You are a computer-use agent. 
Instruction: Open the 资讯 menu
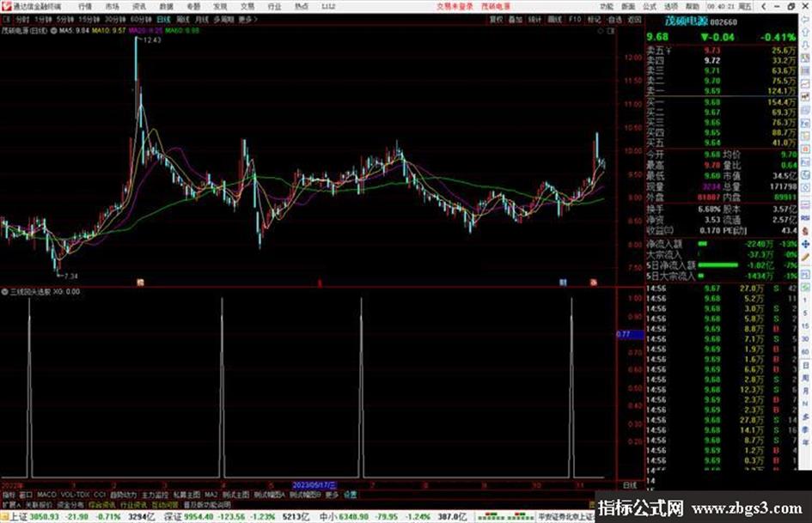pyautogui.click(x=139, y=6)
